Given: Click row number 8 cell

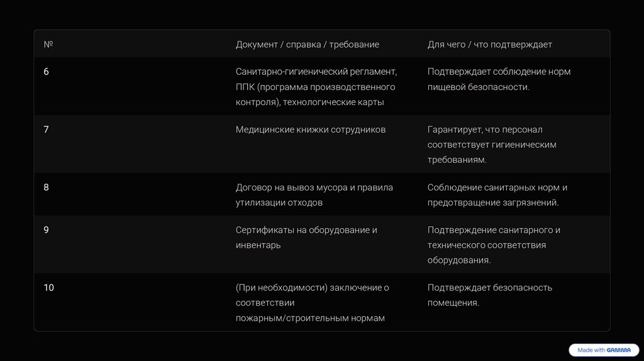Looking at the screenshot, I should [x=47, y=187].
